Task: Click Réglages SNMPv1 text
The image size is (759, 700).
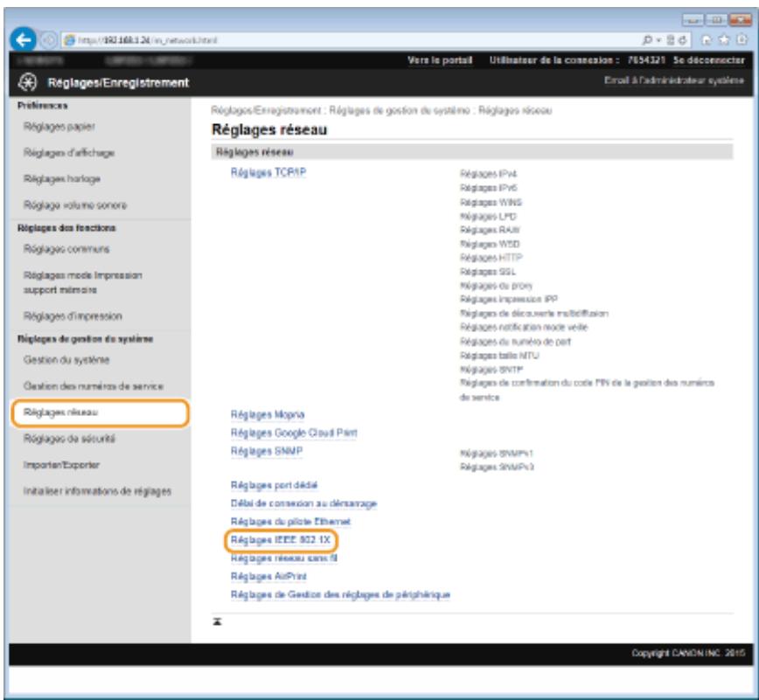Action: tap(496, 454)
